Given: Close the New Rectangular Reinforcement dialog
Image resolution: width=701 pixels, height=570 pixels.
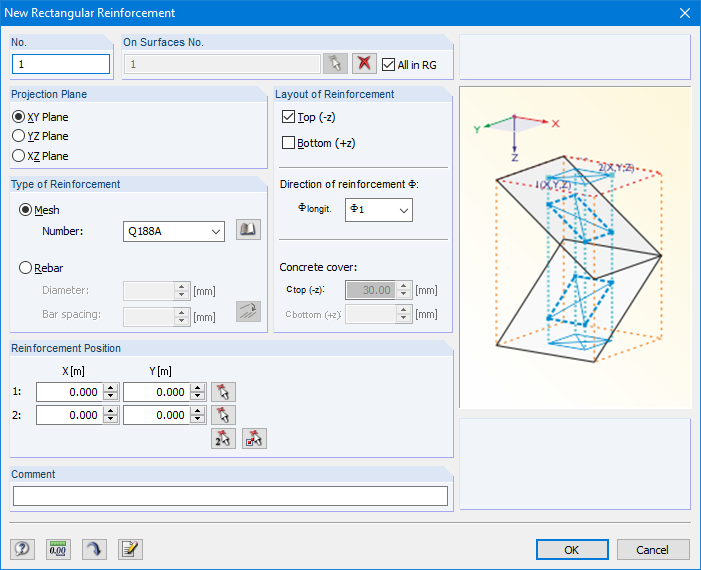Looking at the screenshot, I should [x=685, y=13].
